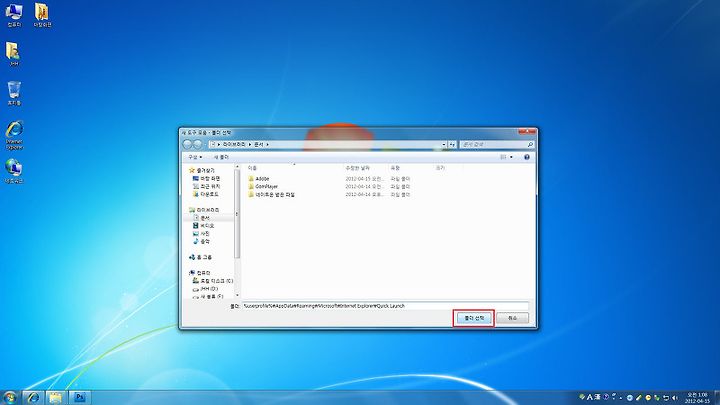Select the Libraries node in the sidebar
720x405 pixels.
[x=204, y=210]
